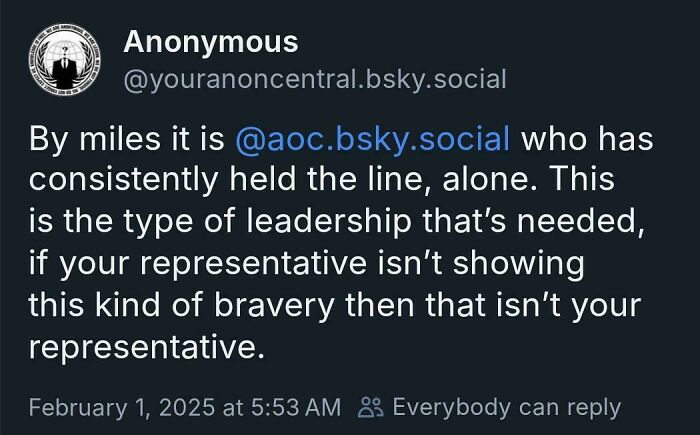
Task: Click the people icon beside reply settings
Action: (x=370, y=408)
